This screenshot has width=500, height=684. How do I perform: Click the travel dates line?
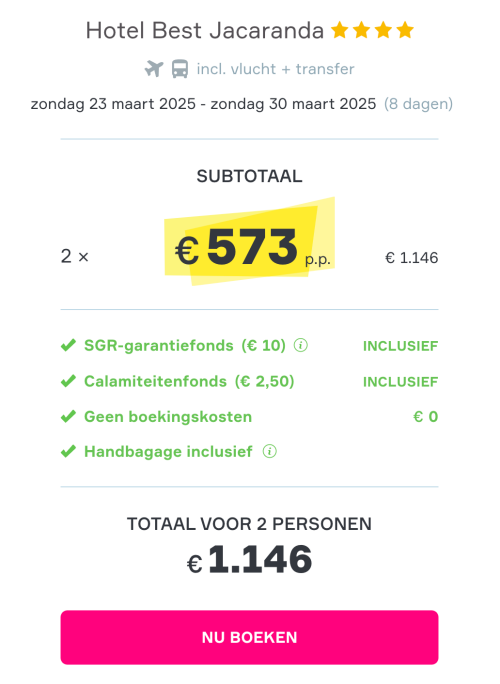203,104
